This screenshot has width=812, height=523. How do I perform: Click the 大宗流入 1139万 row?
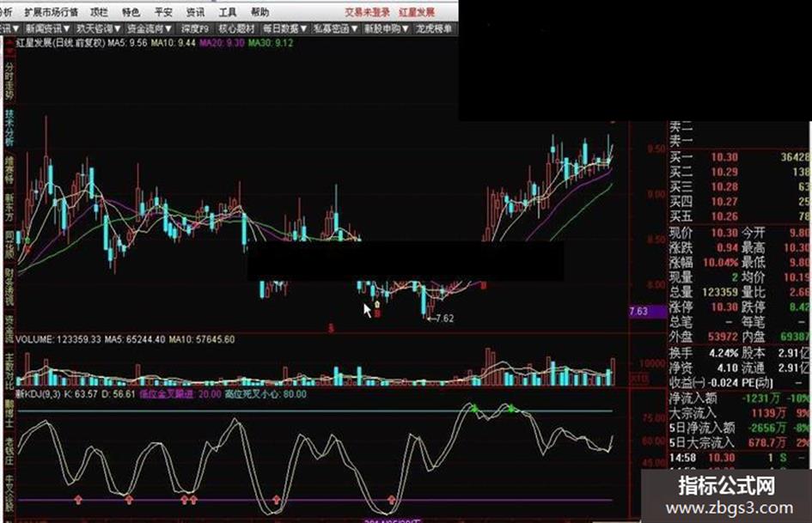740,413
